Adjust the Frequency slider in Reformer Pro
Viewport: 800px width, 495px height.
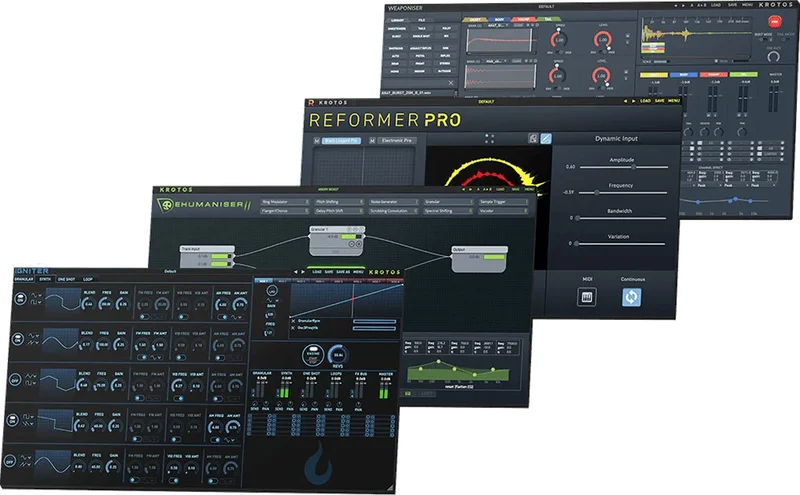623,192
